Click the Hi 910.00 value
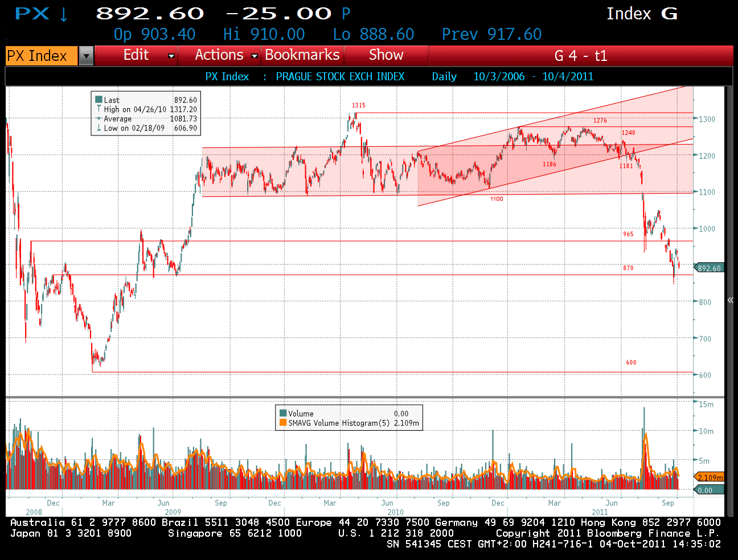Viewport: 738px width, 560px height. click(x=264, y=34)
